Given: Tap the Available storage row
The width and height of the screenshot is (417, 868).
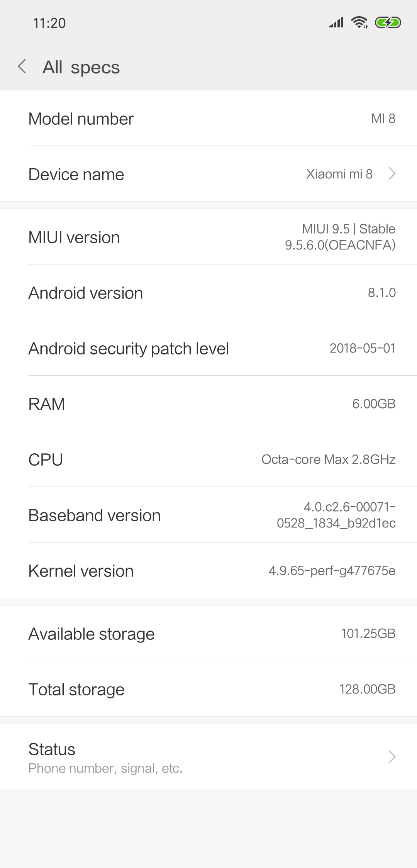Looking at the screenshot, I should point(208,634).
